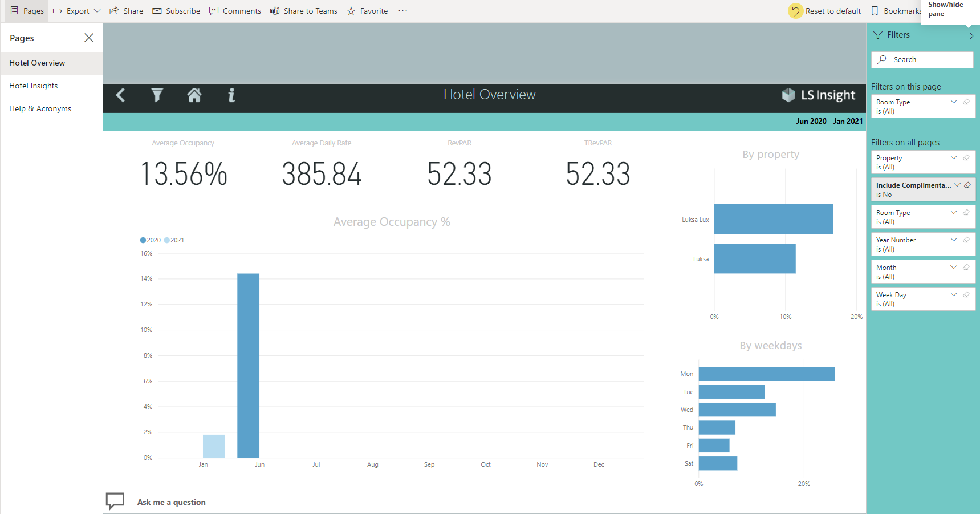Mark report as Favorite with star icon
This screenshot has height=514, width=980.
367,11
